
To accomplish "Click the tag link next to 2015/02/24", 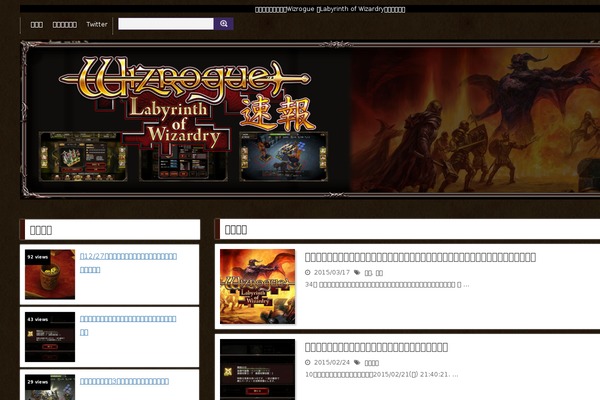I will 372,363.
